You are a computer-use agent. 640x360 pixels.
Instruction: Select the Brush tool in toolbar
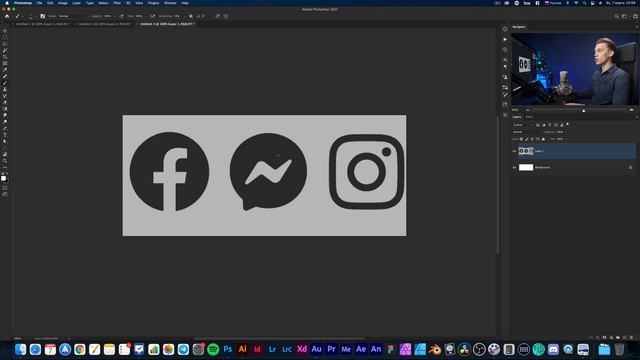(x=5, y=83)
